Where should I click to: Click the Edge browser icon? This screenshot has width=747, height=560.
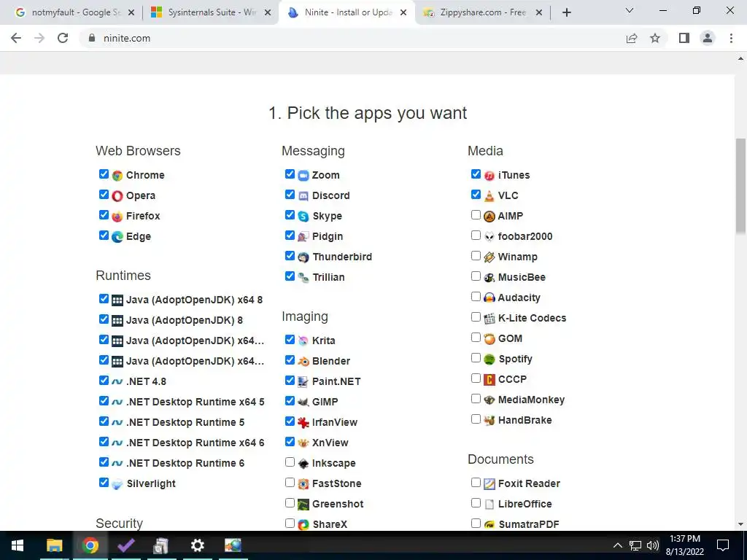click(x=117, y=237)
